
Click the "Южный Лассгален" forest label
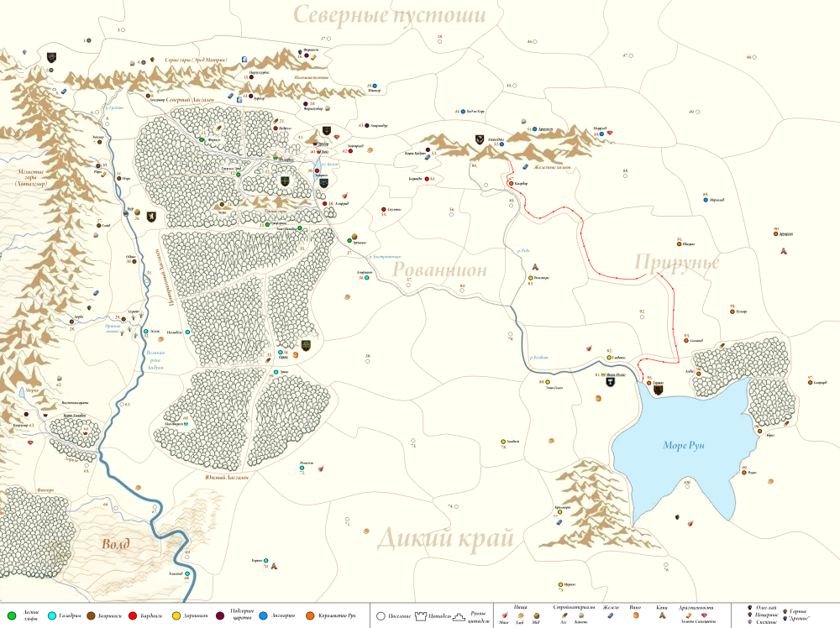(x=227, y=477)
